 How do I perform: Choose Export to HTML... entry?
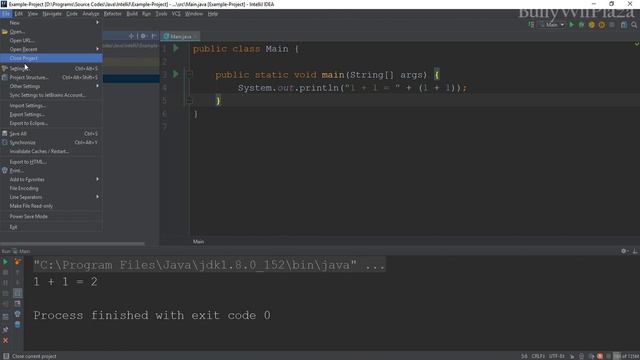pyautogui.click(x=51, y=162)
